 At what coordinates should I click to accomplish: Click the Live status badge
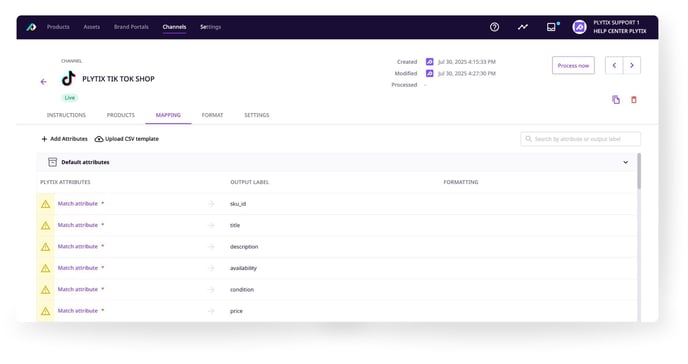click(70, 98)
